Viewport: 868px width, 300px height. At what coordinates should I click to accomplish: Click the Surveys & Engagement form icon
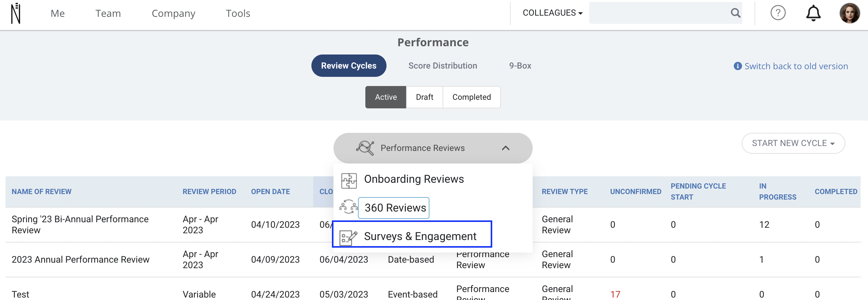(348, 238)
